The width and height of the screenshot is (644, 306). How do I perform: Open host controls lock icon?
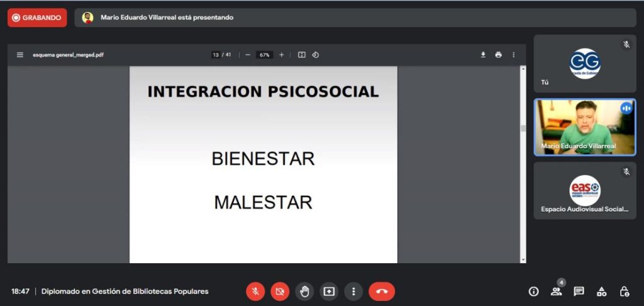coord(624,291)
